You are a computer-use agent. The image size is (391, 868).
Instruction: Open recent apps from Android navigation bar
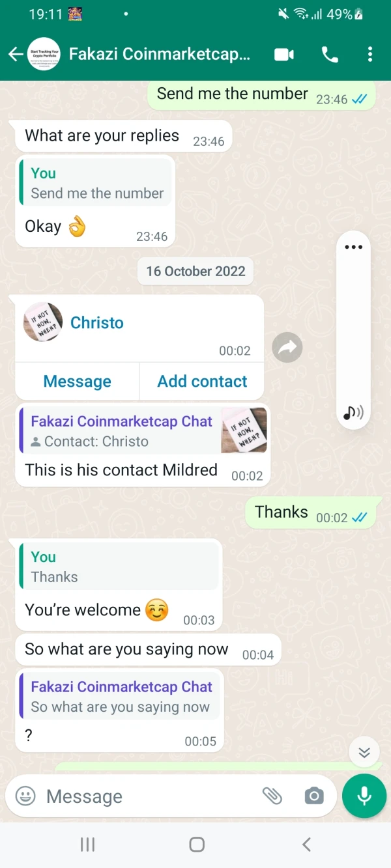pos(87,845)
